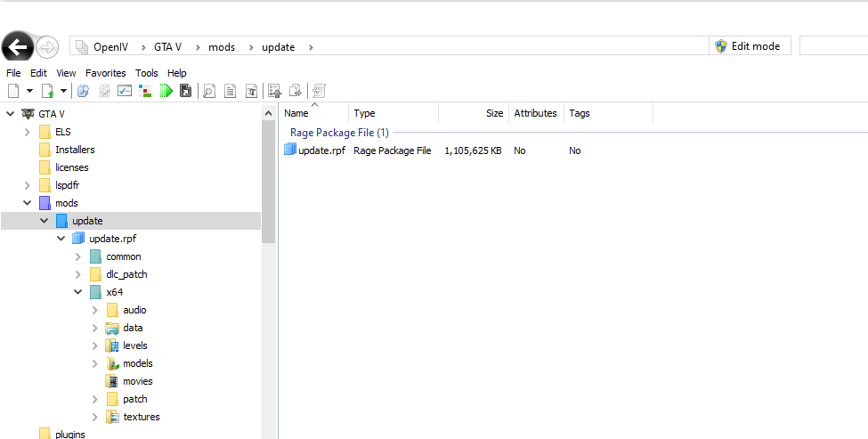Viewport: 868px width, 439px height.
Task: Click the OpenIV breadcrumb segment
Action: click(110, 47)
